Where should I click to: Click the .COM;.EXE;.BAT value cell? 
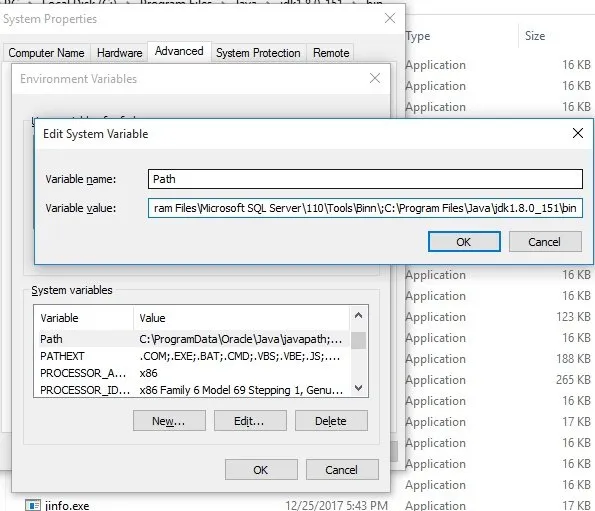click(x=240, y=356)
